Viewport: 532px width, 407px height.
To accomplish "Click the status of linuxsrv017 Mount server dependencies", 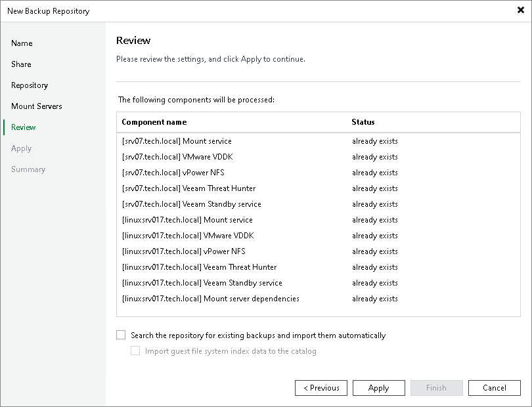I will (x=375, y=299).
